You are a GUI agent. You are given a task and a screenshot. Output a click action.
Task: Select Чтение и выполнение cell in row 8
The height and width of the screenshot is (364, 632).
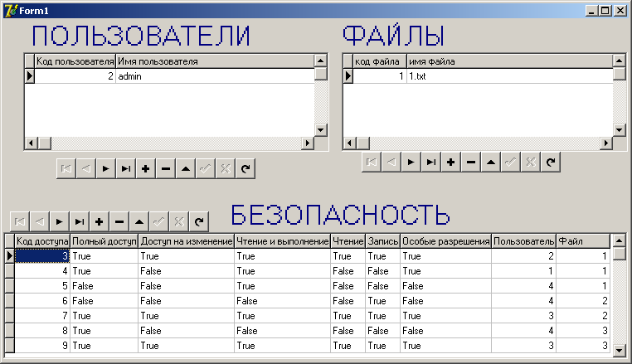tap(283, 331)
